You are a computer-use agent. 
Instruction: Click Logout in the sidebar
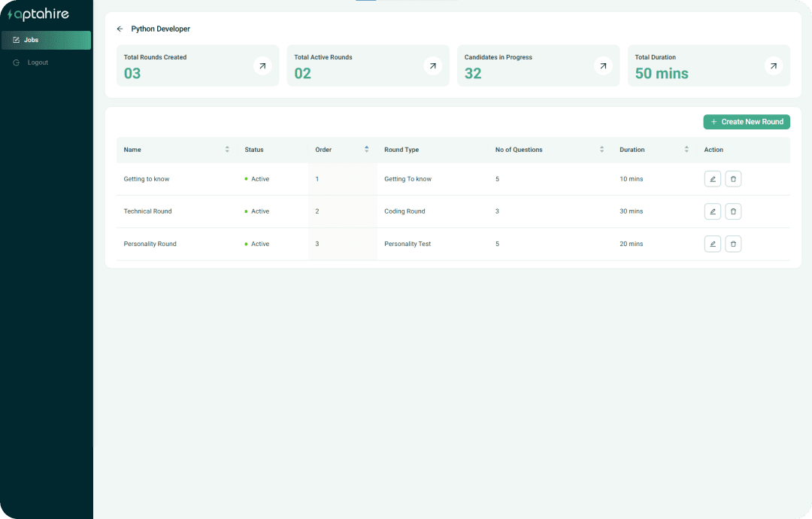(38, 62)
